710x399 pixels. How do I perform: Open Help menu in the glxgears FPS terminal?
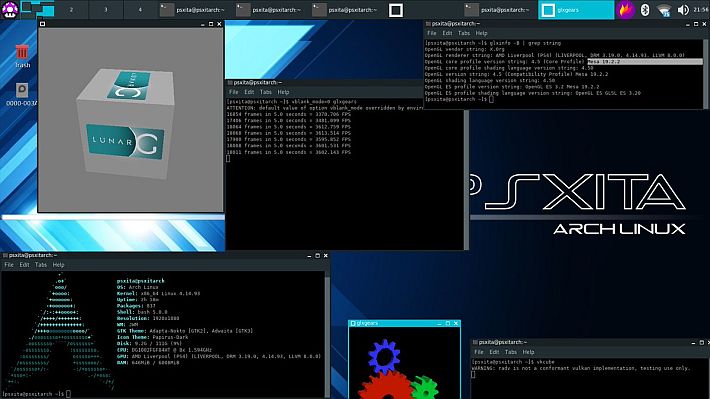(283, 92)
